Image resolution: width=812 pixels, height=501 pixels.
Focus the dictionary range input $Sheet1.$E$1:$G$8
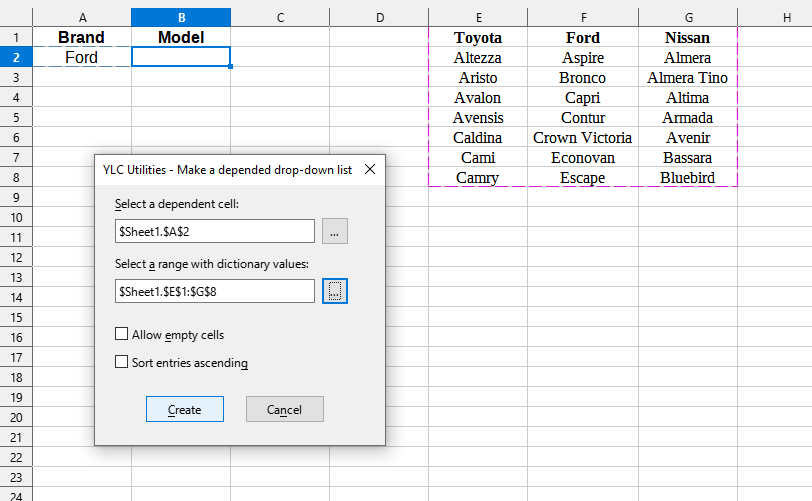215,291
